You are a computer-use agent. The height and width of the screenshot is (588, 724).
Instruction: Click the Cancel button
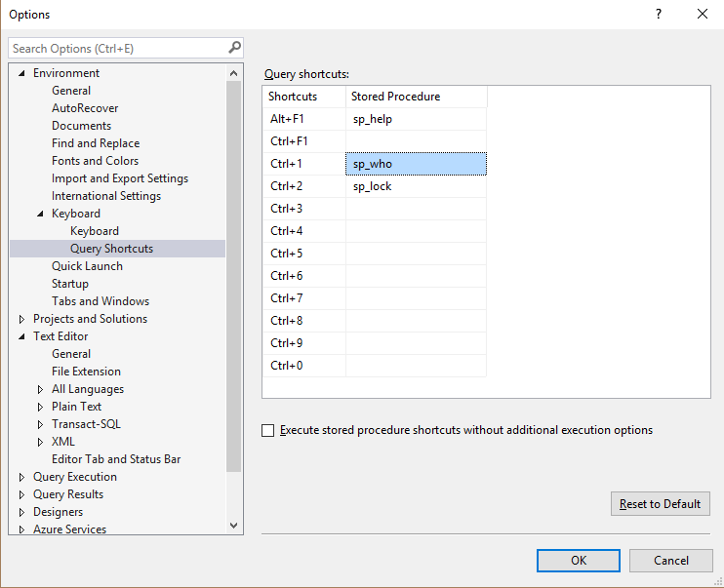click(670, 561)
